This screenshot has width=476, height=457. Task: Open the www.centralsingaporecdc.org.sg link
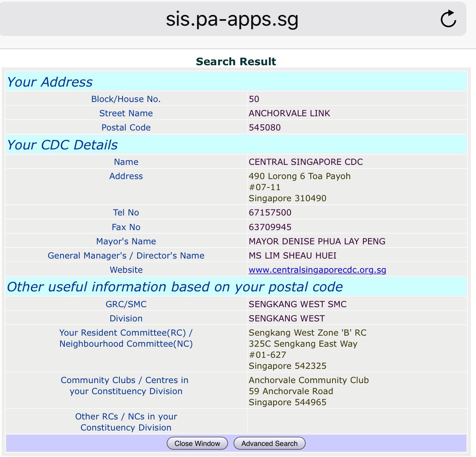(x=317, y=270)
